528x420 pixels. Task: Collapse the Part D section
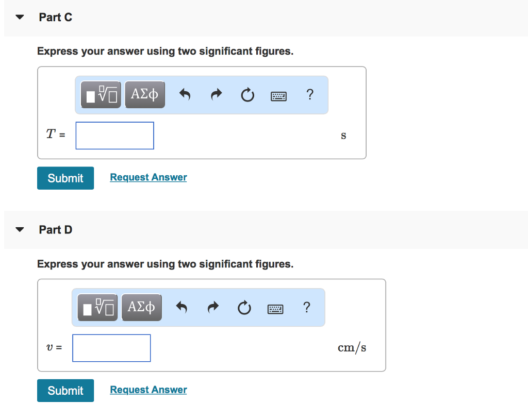pos(20,230)
